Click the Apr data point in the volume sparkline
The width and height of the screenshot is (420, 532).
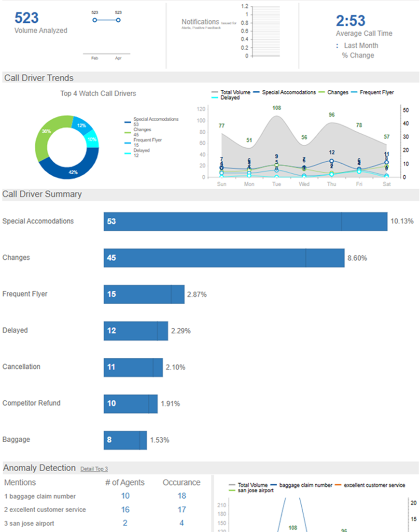point(118,20)
